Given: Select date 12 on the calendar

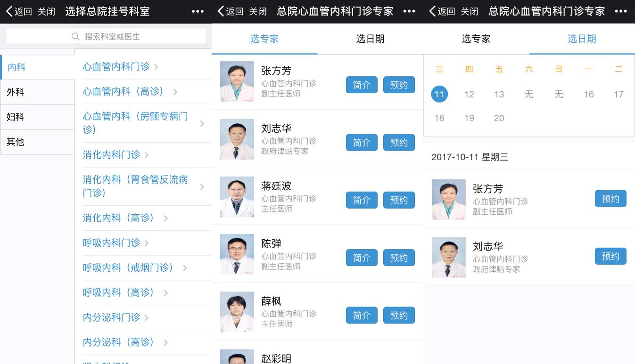Looking at the screenshot, I should 469,94.
